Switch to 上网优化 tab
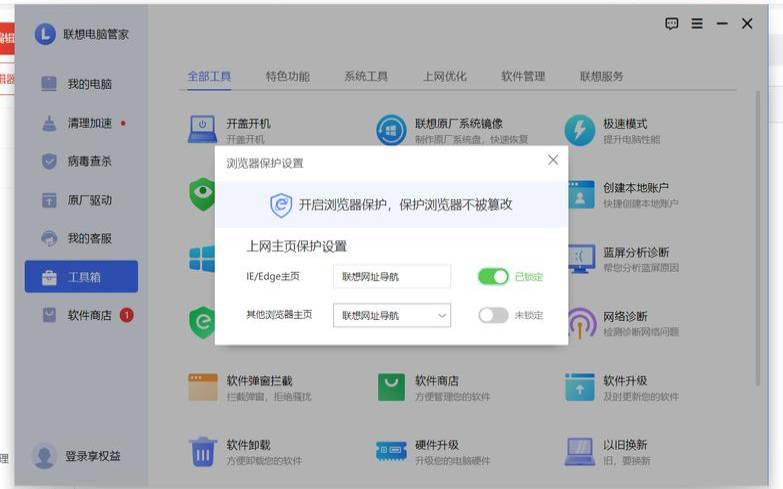 444,76
